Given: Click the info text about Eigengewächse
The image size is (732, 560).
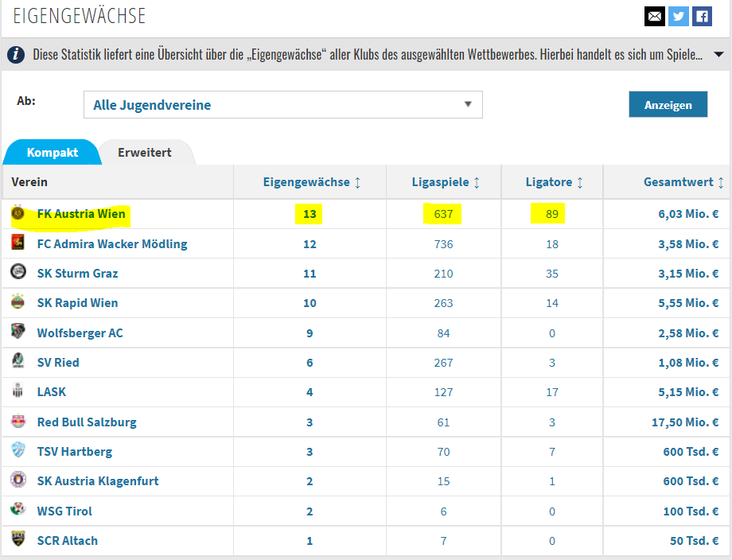Looking at the screenshot, I should [368, 55].
